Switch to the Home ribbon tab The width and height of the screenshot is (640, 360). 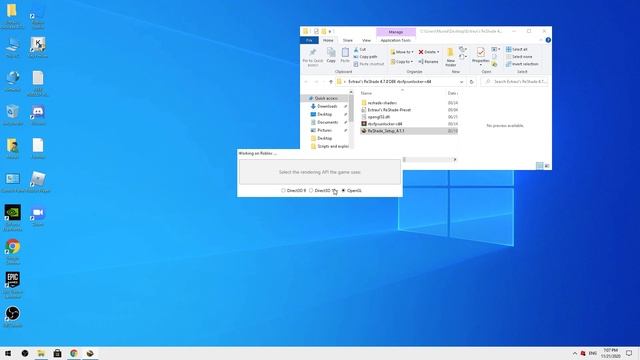click(x=328, y=40)
